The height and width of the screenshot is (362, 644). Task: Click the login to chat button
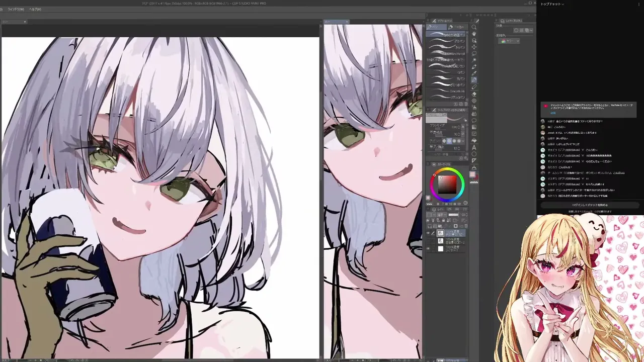(x=590, y=205)
